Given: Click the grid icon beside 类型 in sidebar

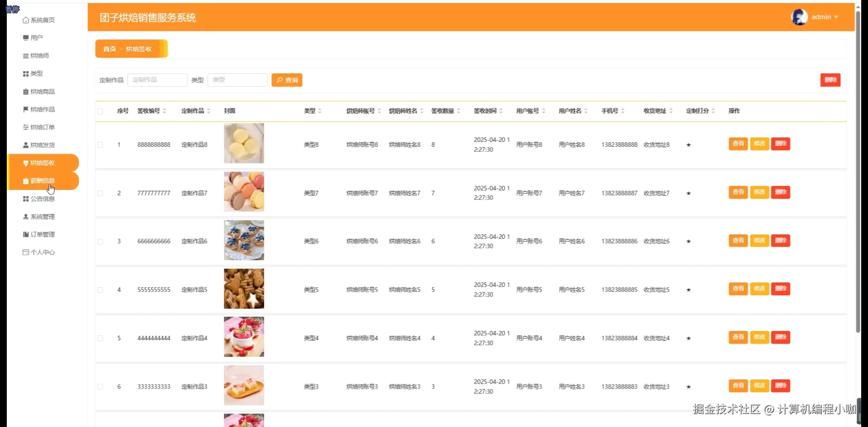Looking at the screenshot, I should pos(26,73).
